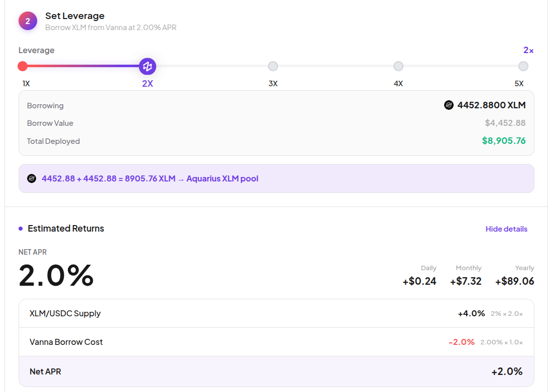Click the 2X leverage label

[x=148, y=84]
